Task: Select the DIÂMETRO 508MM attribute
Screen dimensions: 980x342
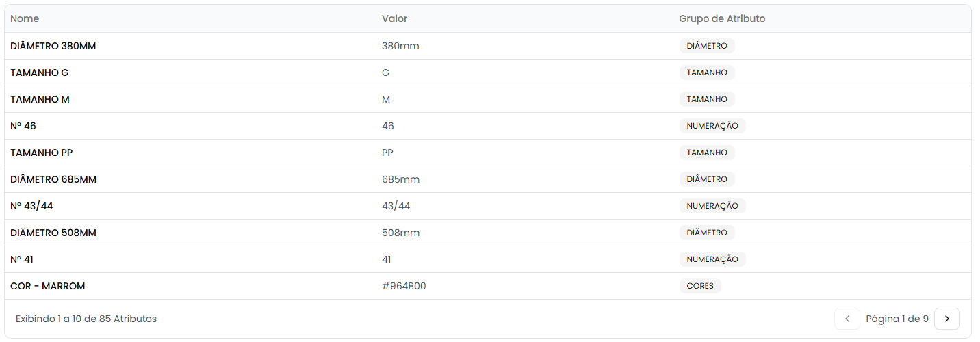Action: point(53,233)
